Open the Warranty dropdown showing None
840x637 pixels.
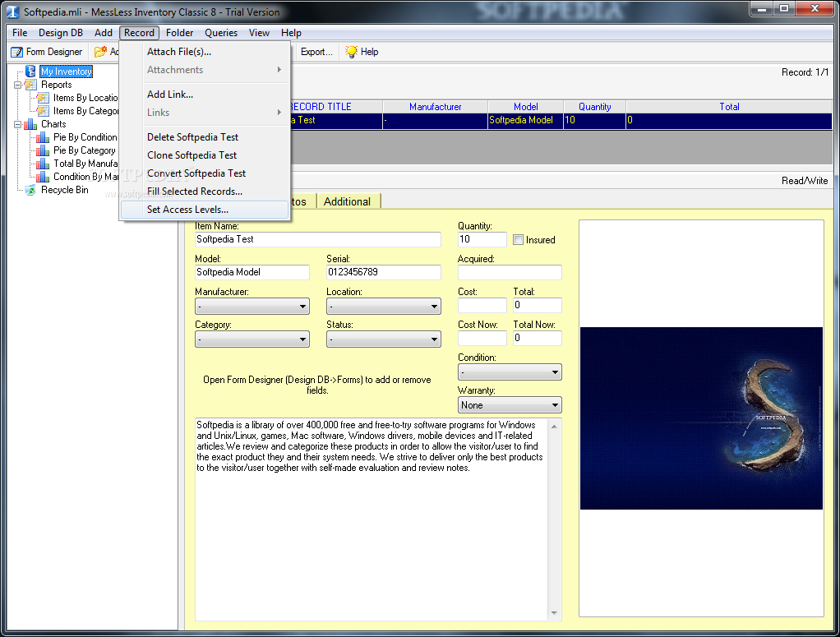tap(510, 405)
